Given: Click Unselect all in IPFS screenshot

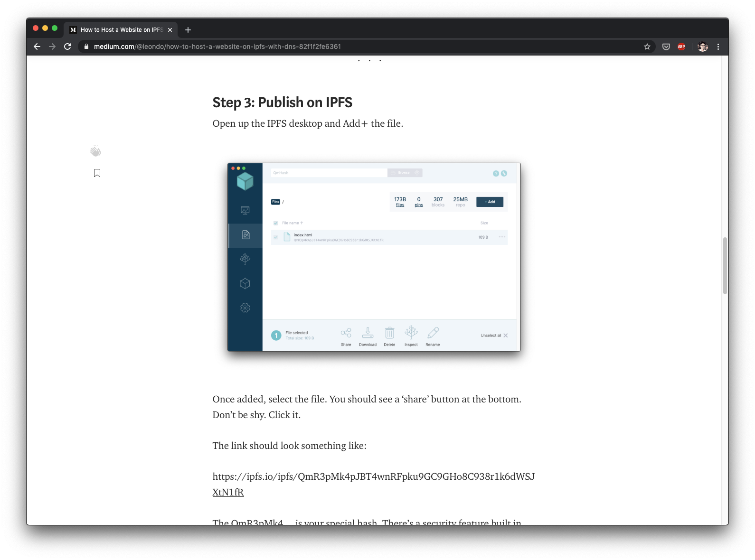Looking at the screenshot, I should (x=494, y=336).
